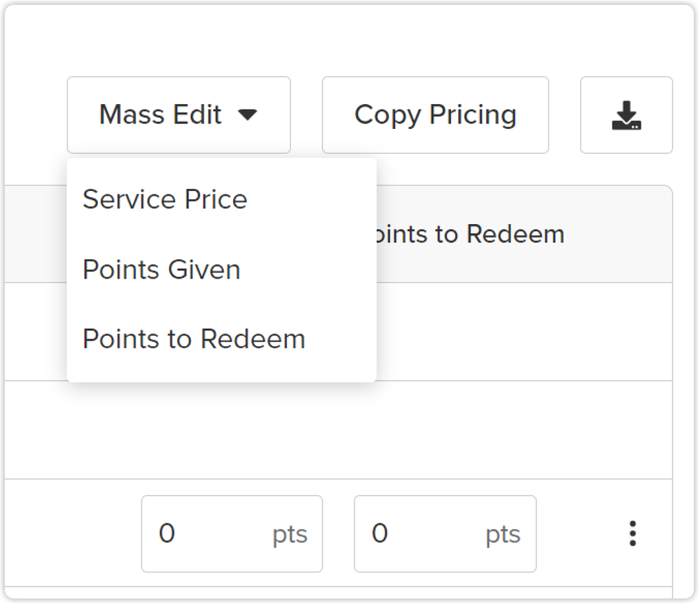This screenshot has width=700, height=604.
Task: Click the Copy Pricing button
Action: point(435,114)
